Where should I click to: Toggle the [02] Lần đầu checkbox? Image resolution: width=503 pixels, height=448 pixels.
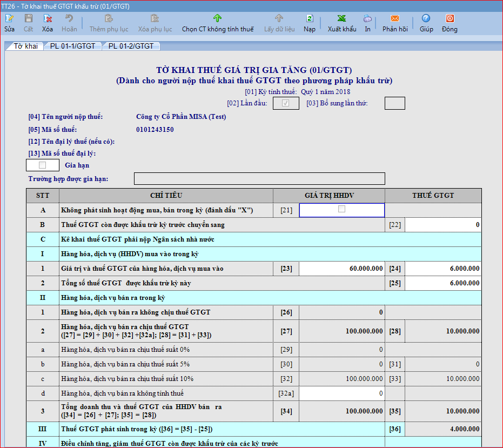click(x=285, y=103)
